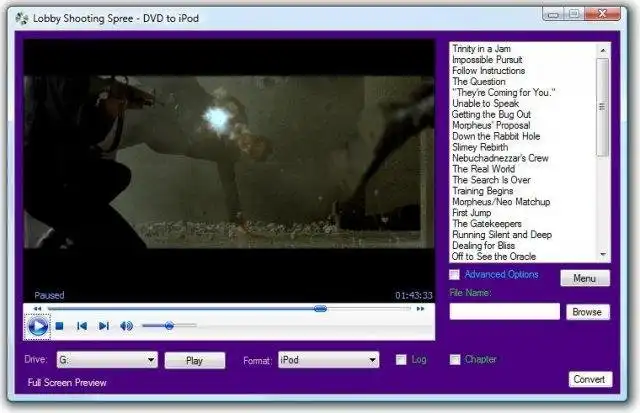The height and width of the screenshot is (413, 640).
Task: Click the fast-forward arrows on the seek bar
Action: (420, 309)
